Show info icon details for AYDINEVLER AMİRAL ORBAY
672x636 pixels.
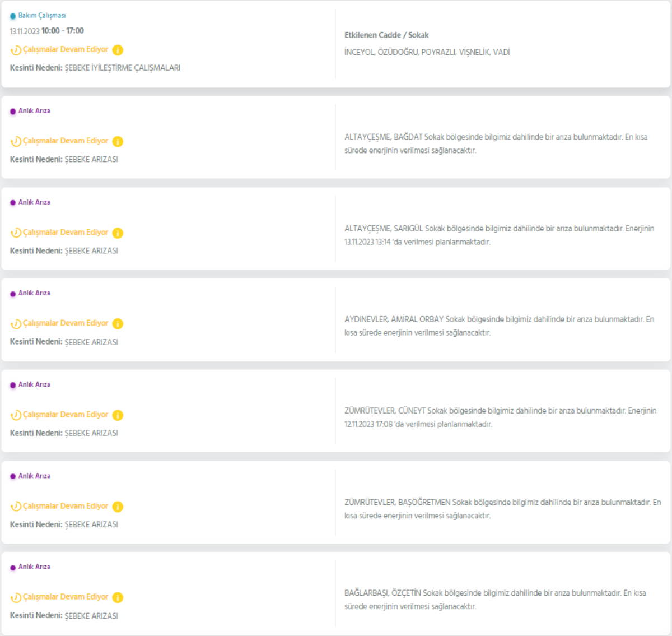[x=118, y=324]
